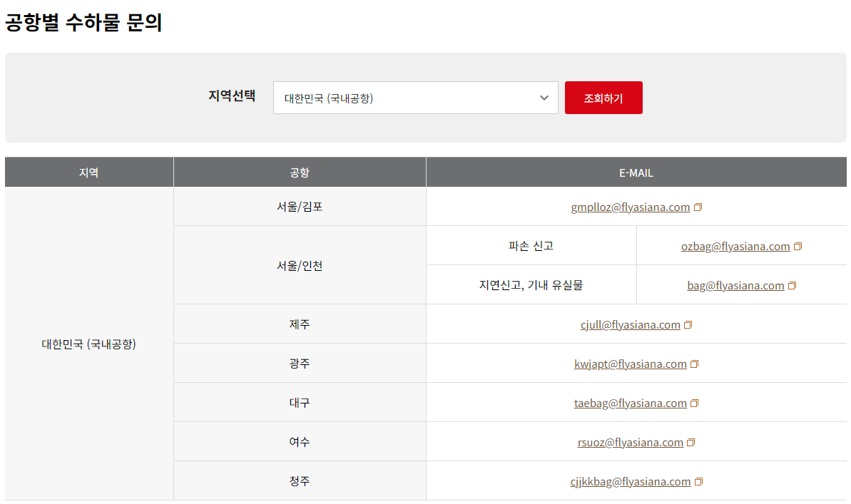Select the 여수 airport cell
Screen dimensions: 851x504
pos(300,441)
